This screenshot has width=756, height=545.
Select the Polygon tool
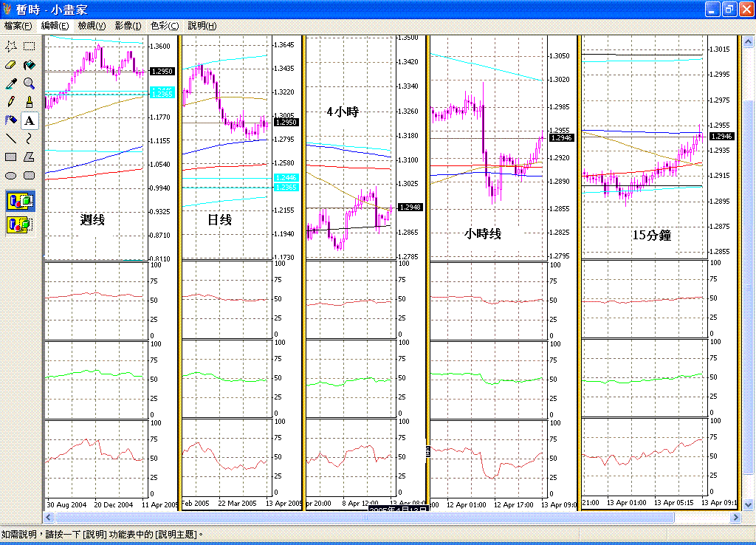click(30, 157)
